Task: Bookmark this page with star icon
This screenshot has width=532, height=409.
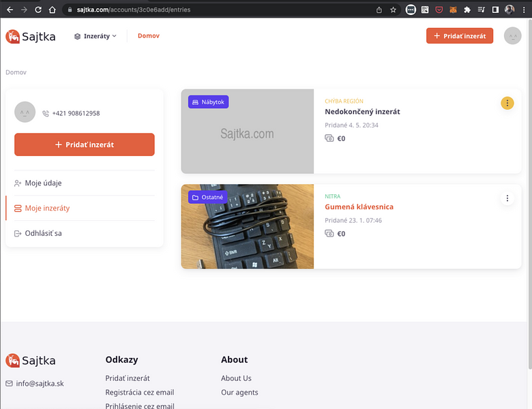Action: point(394,10)
